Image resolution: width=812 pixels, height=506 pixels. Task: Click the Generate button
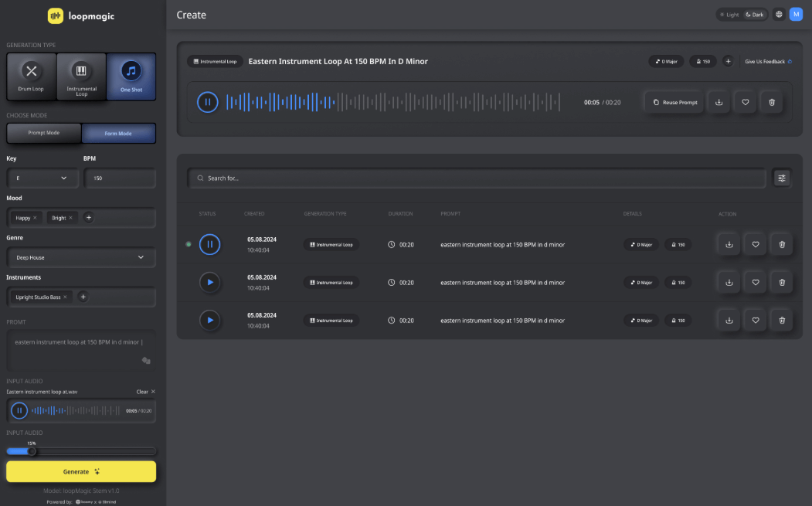(80, 471)
